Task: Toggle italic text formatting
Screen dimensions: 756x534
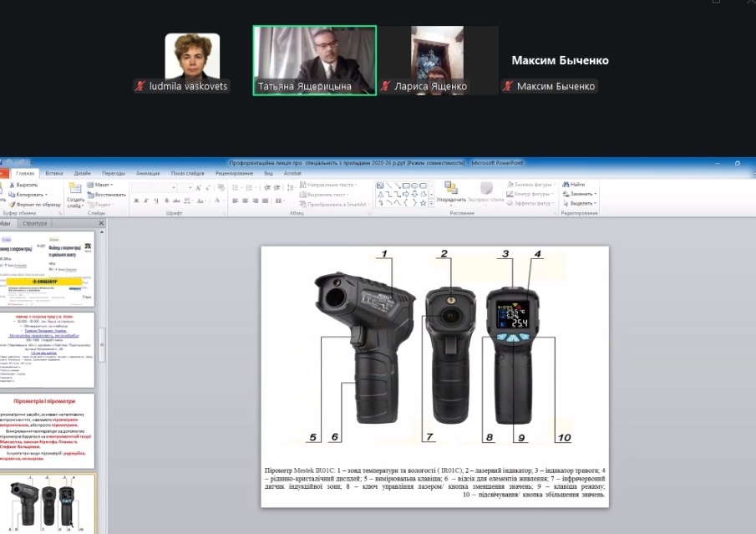Action: click(146, 201)
